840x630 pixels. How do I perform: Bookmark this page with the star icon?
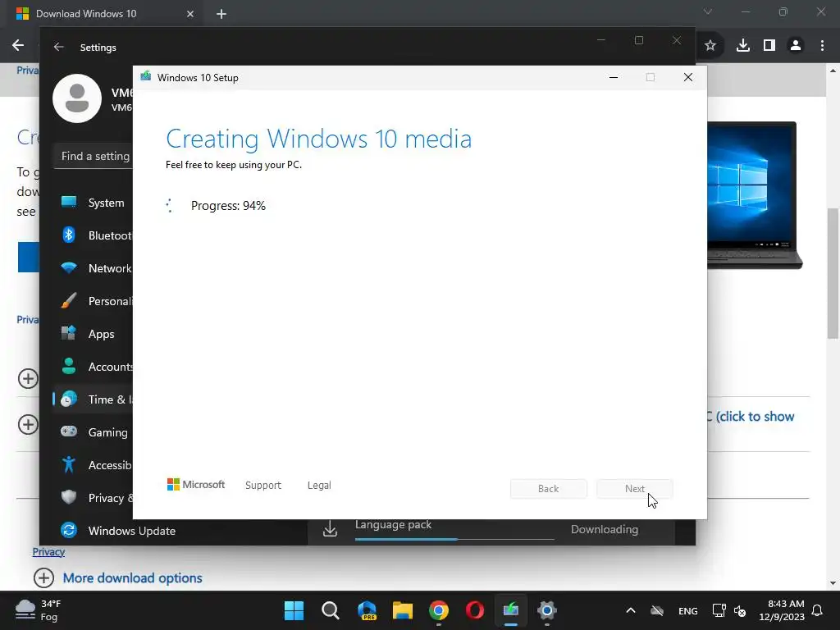tap(710, 46)
